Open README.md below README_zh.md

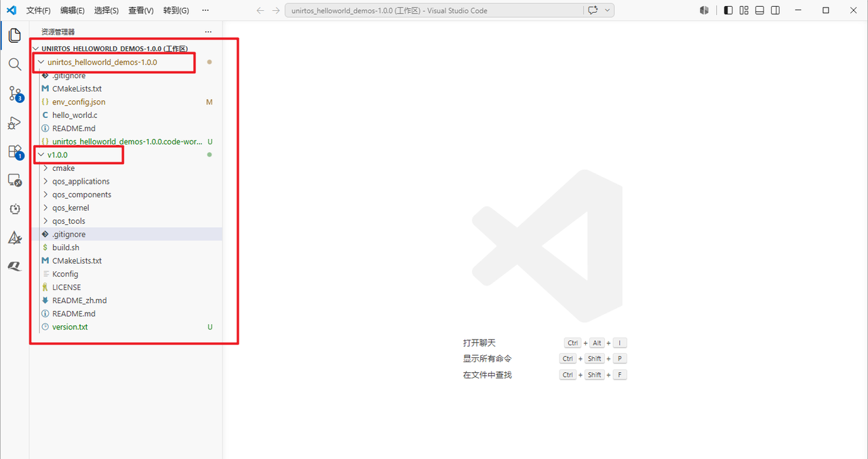coord(73,314)
